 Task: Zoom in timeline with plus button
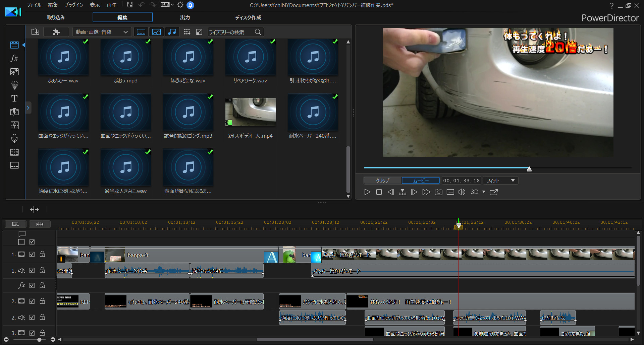coord(53,340)
